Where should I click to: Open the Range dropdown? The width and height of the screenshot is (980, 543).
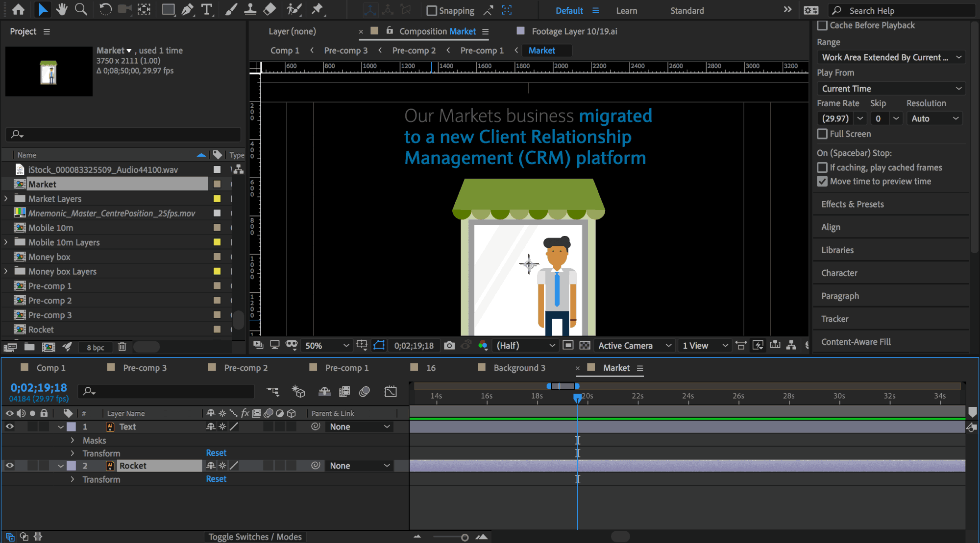coord(891,57)
